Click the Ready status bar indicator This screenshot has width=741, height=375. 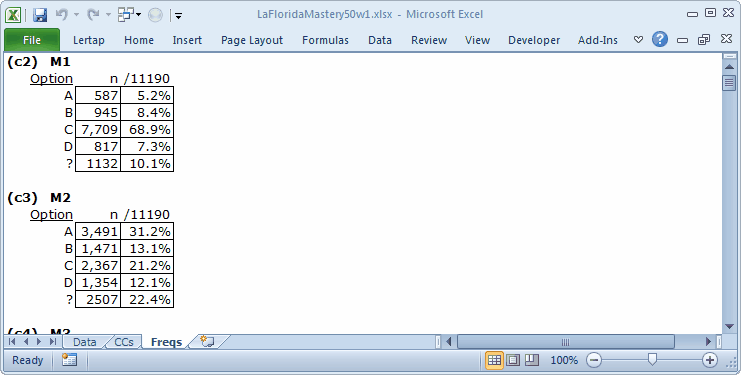pyautogui.click(x=27, y=360)
